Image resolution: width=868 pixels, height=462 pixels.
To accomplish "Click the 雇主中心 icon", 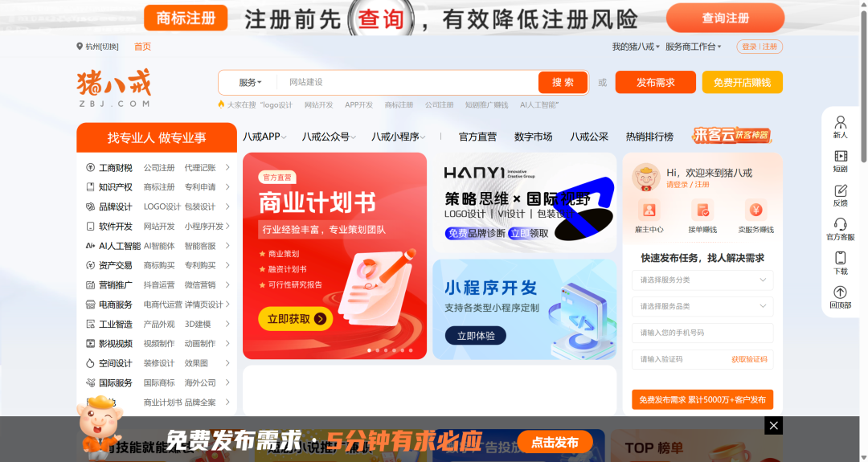I will pos(649,211).
